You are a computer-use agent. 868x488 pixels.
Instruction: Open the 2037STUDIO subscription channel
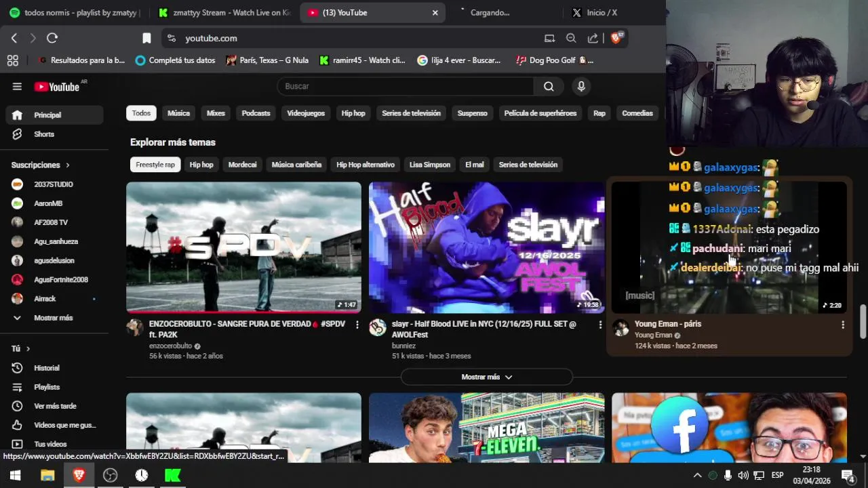(54, 184)
